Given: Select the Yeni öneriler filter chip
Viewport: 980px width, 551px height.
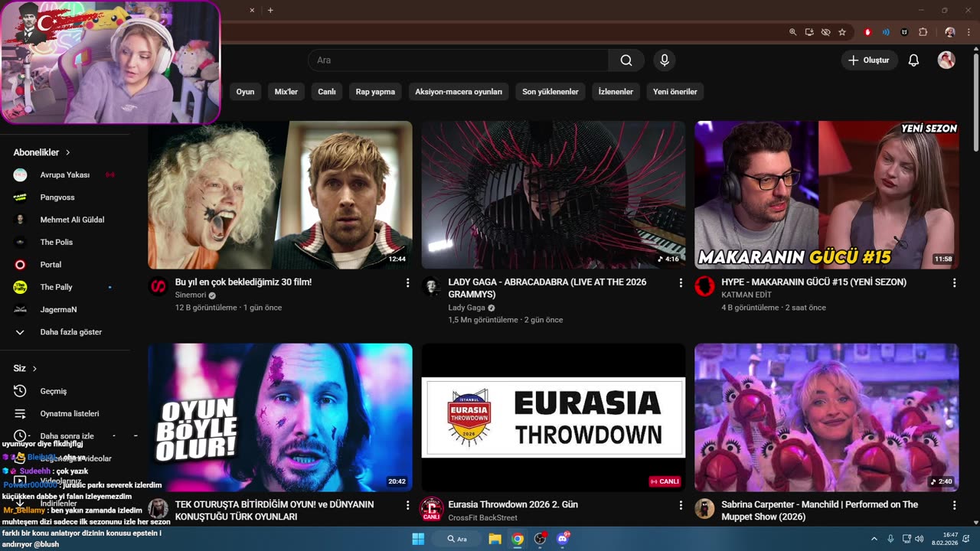Looking at the screenshot, I should 675,92.
